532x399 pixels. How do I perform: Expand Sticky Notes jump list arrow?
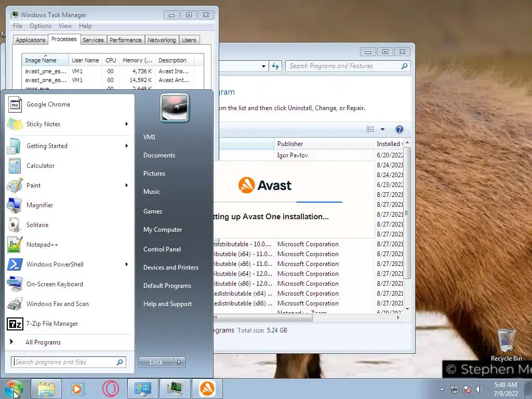(x=127, y=124)
